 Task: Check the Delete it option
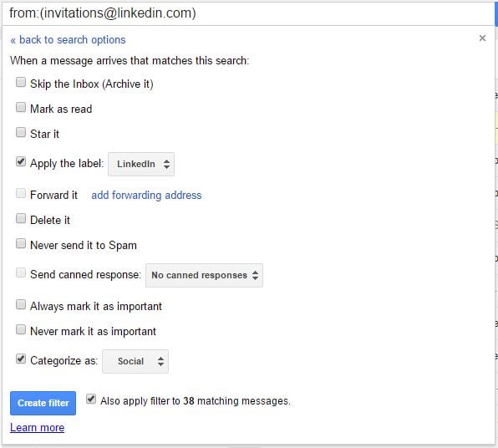(x=21, y=219)
